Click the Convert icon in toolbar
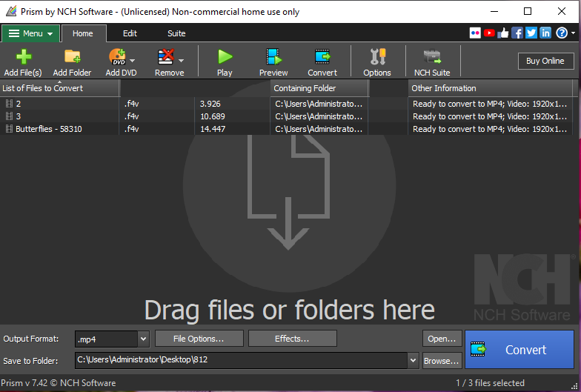The height and width of the screenshot is (392, 581). click(x=322, y=57)
